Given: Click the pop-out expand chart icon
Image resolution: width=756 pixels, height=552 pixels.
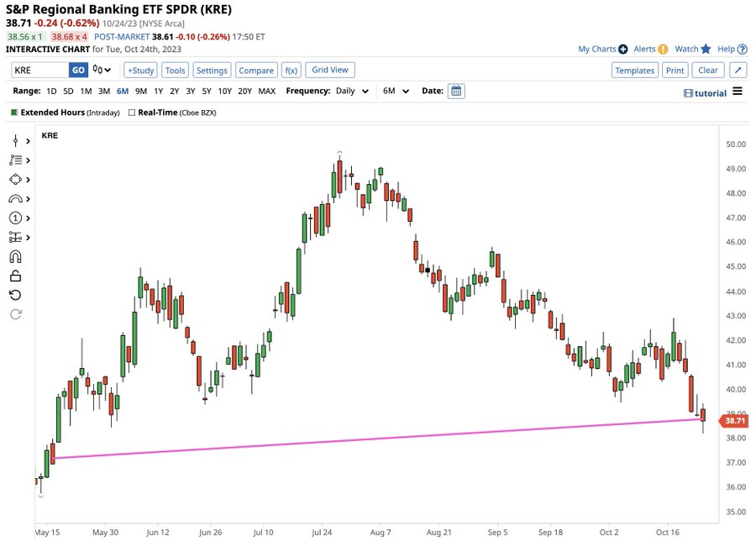Looking at the screenshot, I should coord(738,71).
